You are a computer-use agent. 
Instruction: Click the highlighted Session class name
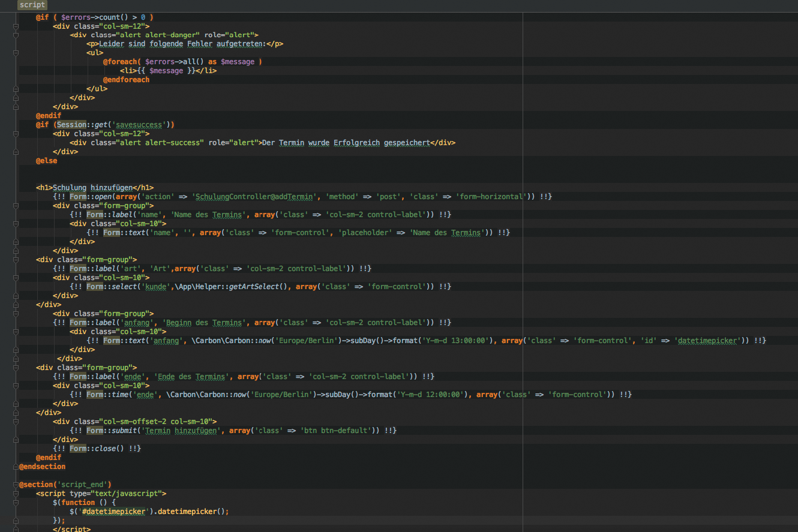tap(71, 125)
